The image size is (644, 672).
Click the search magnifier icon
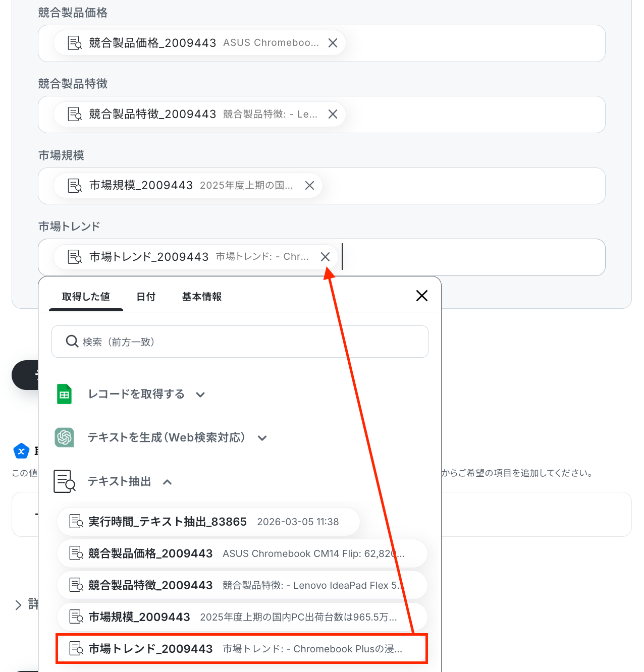pyautogui.click(x=72, y=342)
